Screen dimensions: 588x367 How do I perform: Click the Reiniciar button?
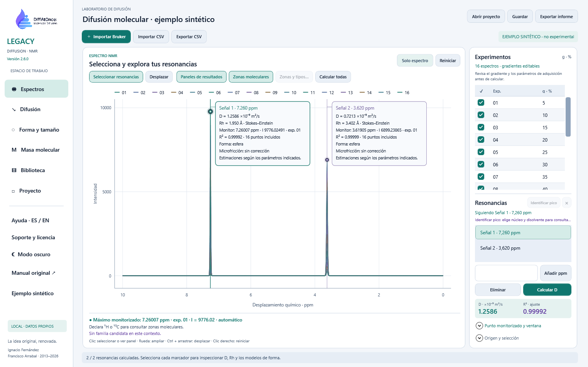[x=448, y=61]
